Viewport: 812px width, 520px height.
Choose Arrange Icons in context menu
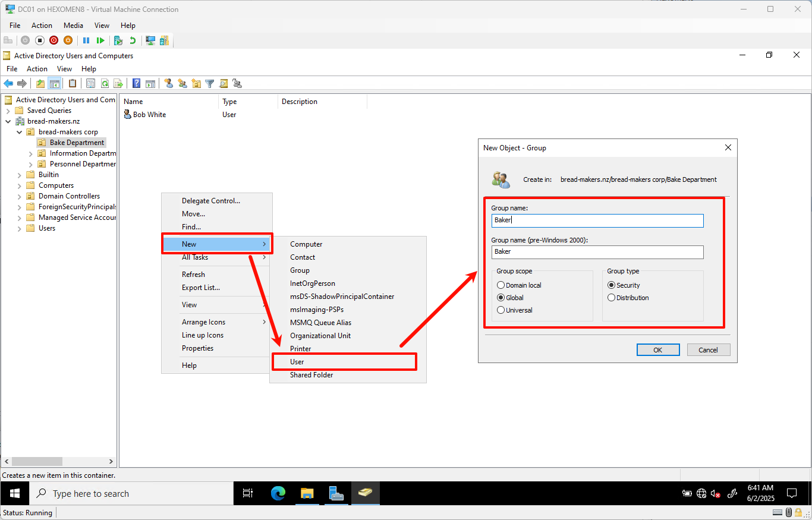click(217, 322)
